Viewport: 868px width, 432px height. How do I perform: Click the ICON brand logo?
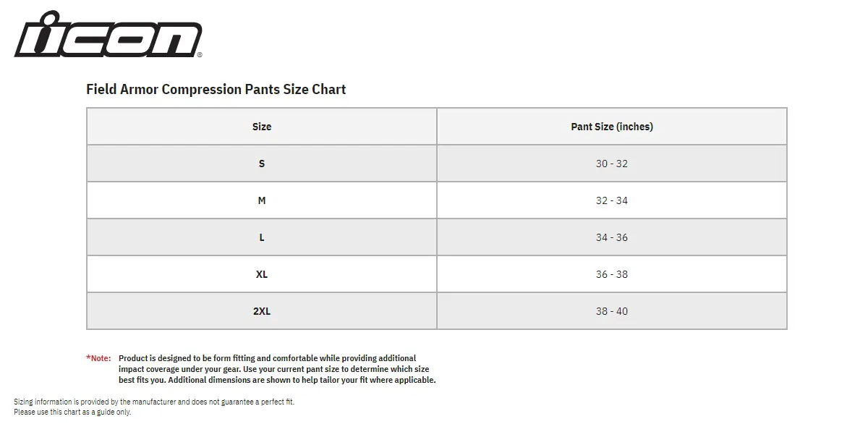point(108,34)
